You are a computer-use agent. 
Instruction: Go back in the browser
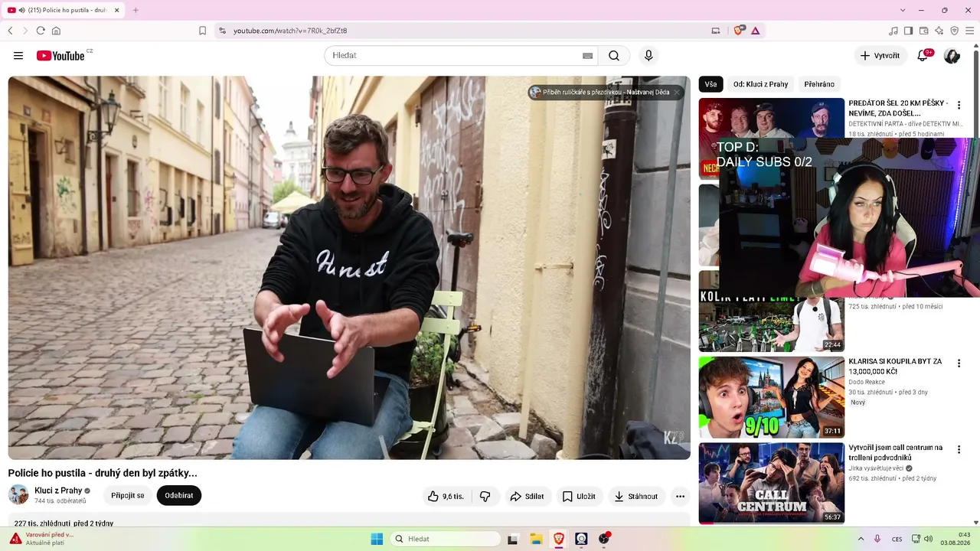(x=10, y=31)
